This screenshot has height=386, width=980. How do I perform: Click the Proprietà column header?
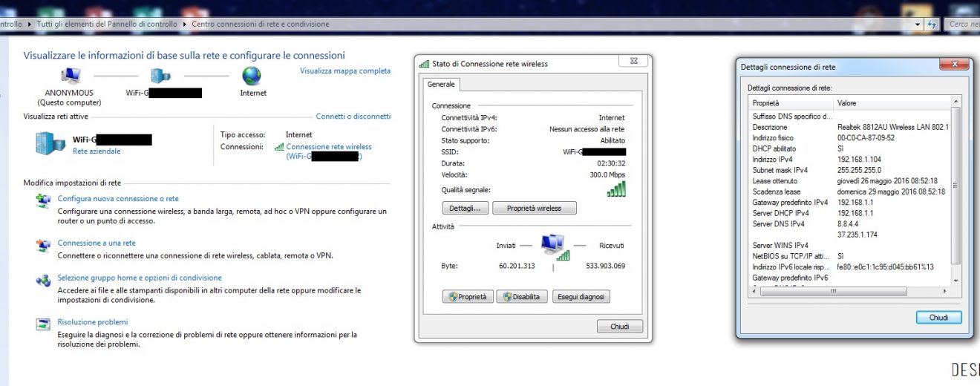(791, 103)
